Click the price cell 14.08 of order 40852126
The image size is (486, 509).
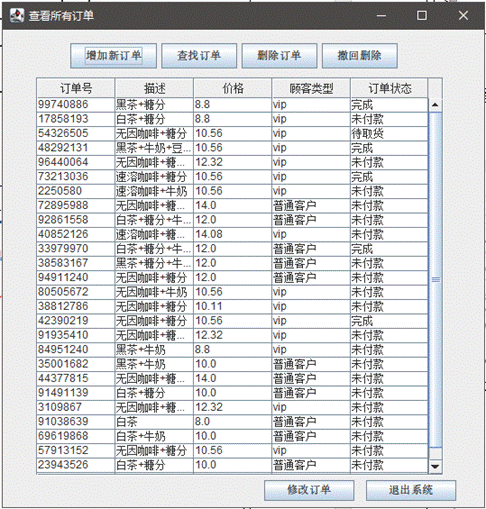coord(233,234)
